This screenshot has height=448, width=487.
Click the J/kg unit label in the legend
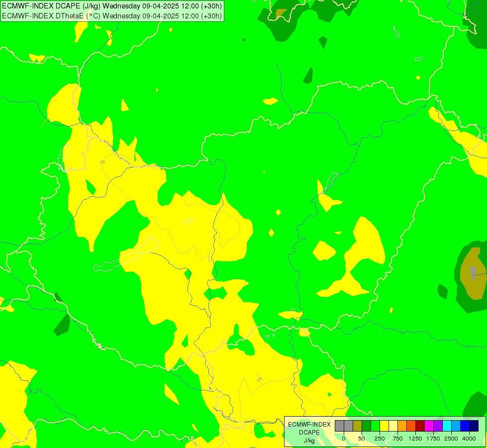309,441
